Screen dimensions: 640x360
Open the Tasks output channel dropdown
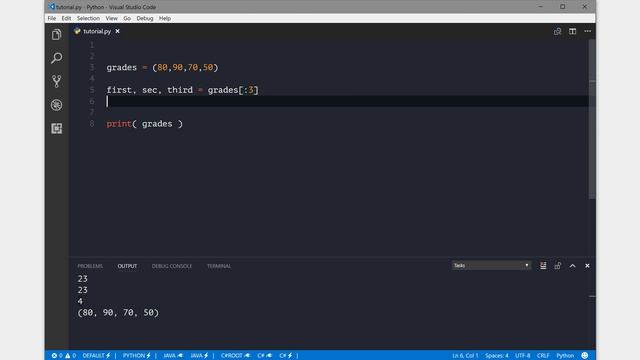click(x=491, y=266)
